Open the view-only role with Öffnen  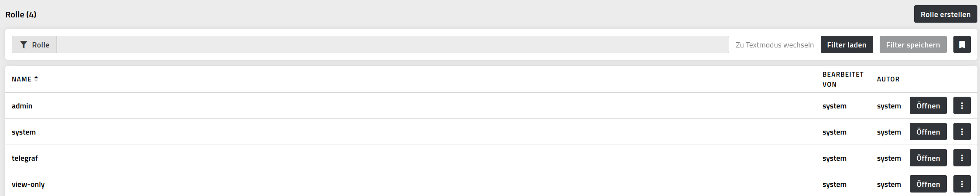pyautogui.click(x=928, y=184)
